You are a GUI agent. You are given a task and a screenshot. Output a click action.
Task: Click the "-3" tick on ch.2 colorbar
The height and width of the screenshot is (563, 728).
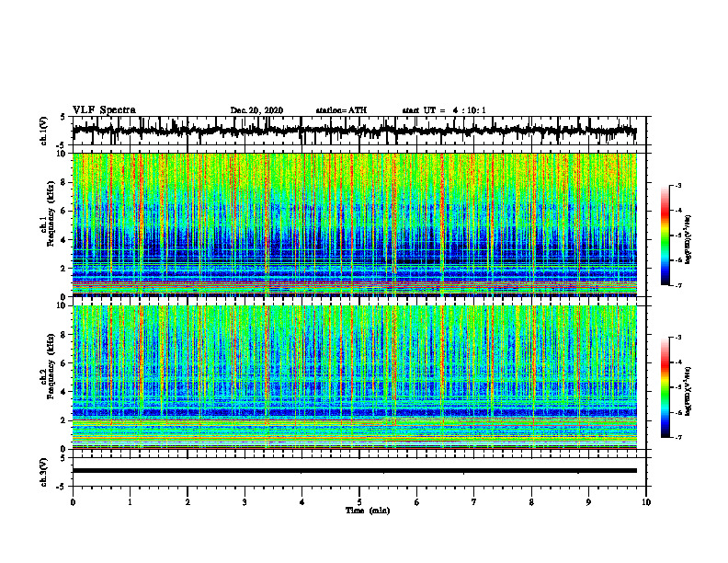pyautogui.click(x=678, y=338)
